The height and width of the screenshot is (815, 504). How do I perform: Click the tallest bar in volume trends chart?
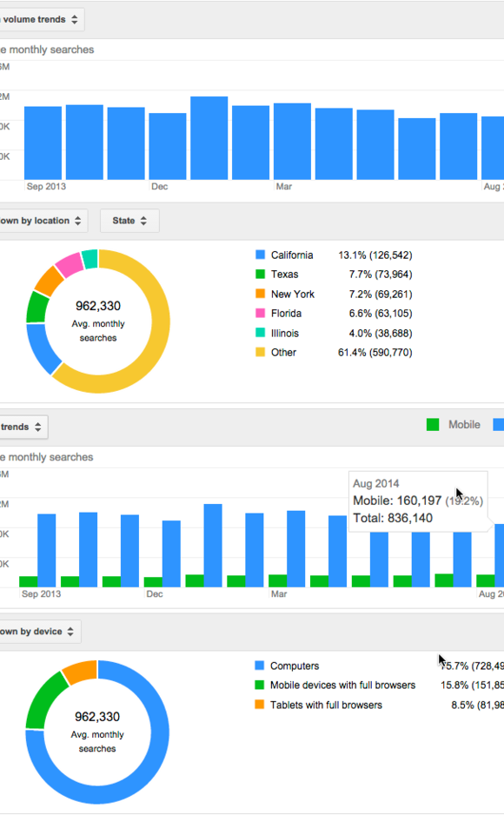point(209,138)
